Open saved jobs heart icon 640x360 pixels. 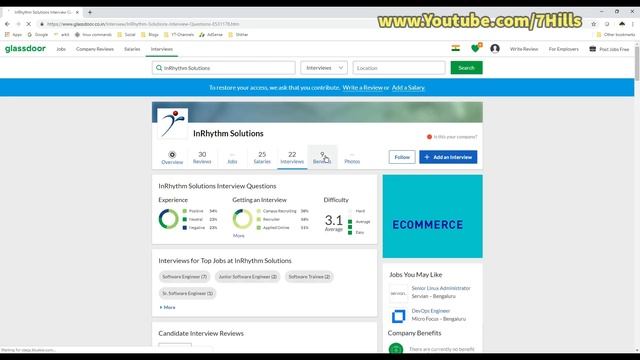pyautogui.click(x=475, y=49)
